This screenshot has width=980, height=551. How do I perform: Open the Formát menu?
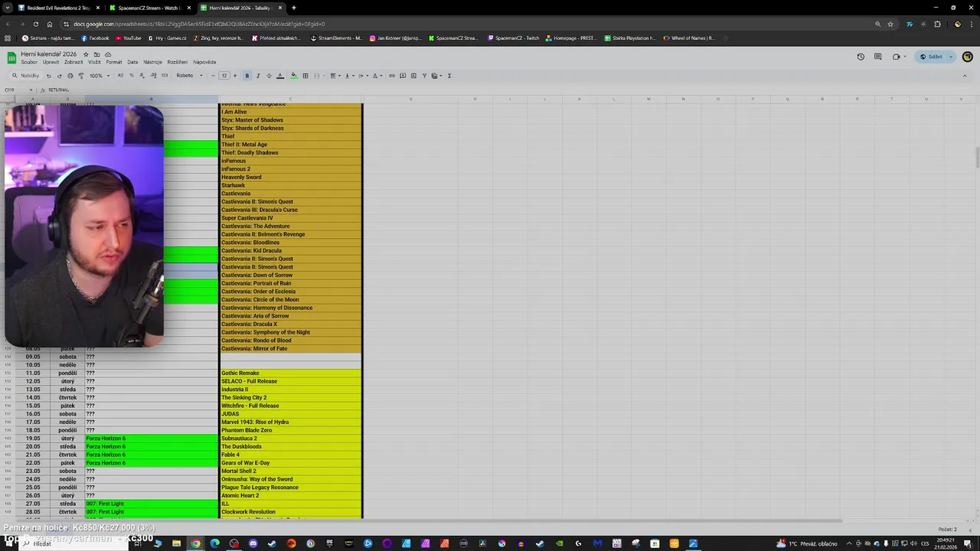tap(114, 62)
